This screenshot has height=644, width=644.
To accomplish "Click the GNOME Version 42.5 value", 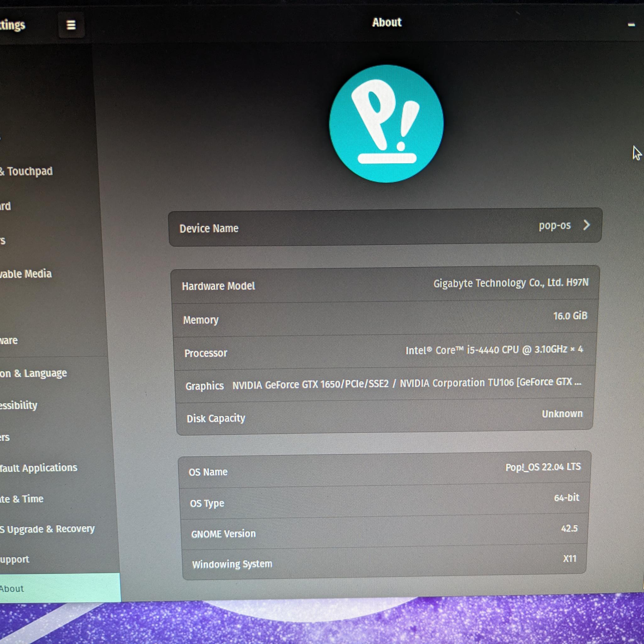I will coord(569,528).
